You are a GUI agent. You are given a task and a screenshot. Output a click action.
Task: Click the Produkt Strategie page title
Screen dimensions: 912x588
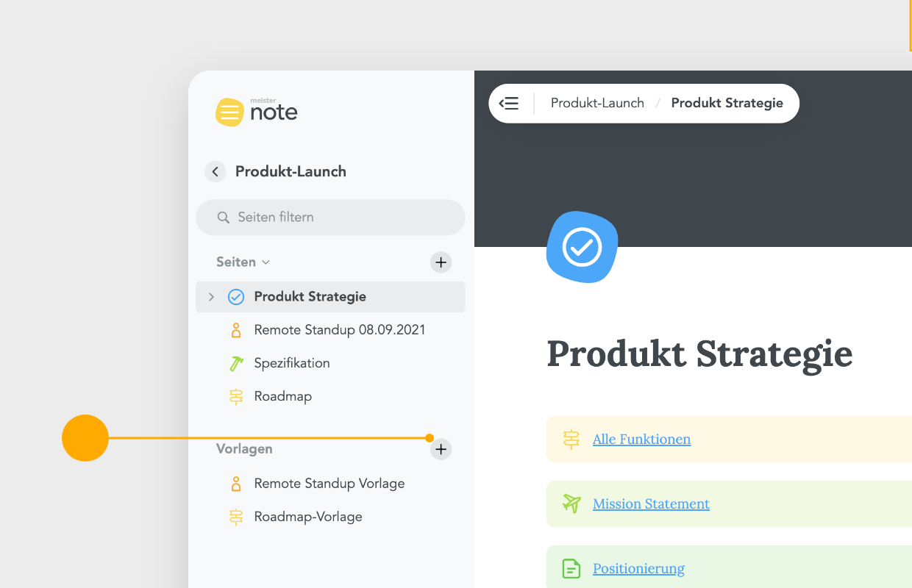tap(699, 354)
